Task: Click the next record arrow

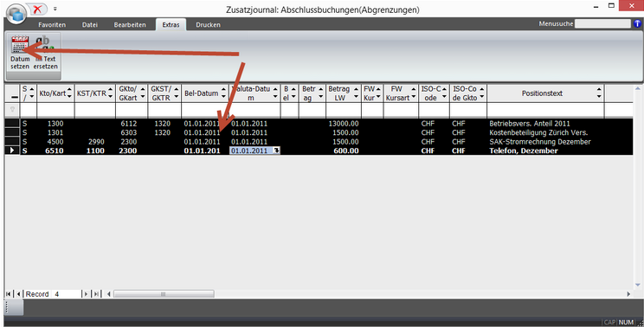Action: tap(86, 294)
